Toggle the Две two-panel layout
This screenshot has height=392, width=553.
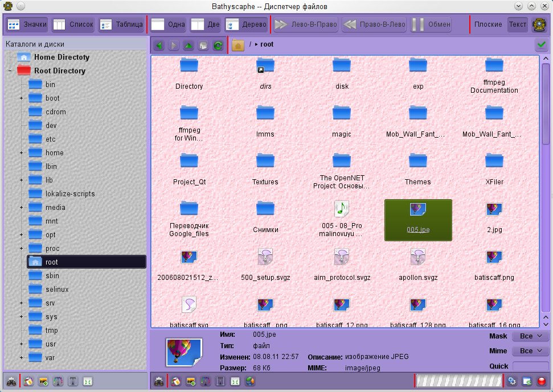(205, 24)
